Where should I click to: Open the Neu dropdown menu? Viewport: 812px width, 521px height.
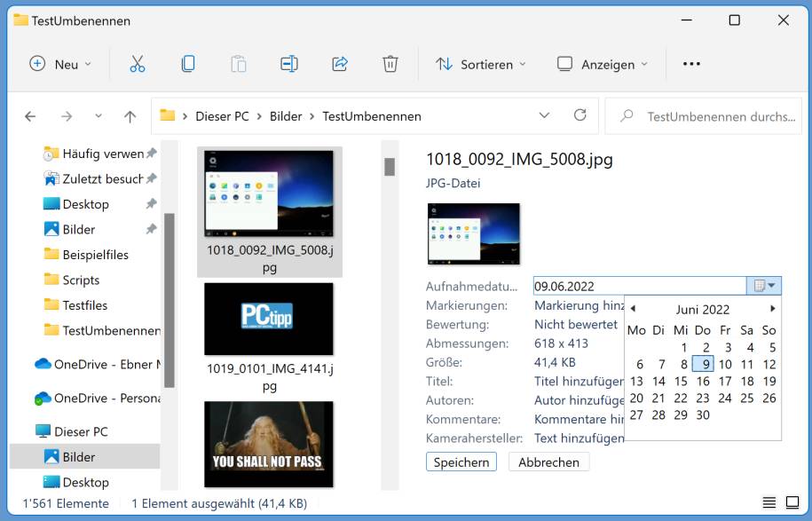59,64
